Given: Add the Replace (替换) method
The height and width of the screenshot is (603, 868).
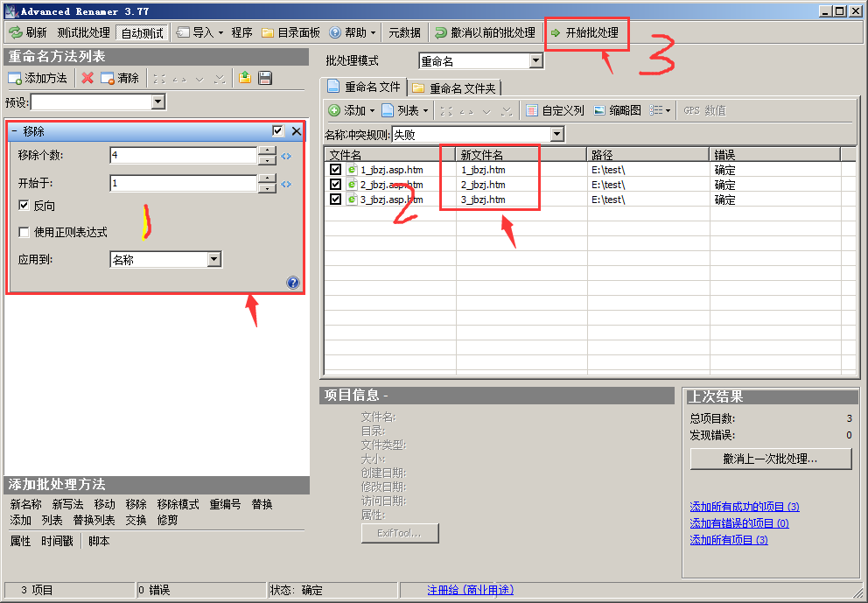Looking at the screenshot, I should coord(262,504).
